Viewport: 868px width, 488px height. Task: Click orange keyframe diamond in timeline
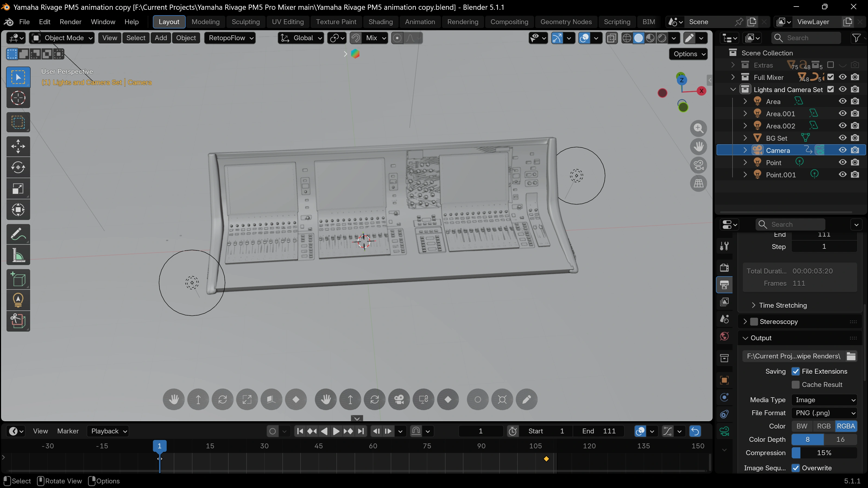pyautogui.click(x=546, y=459)
